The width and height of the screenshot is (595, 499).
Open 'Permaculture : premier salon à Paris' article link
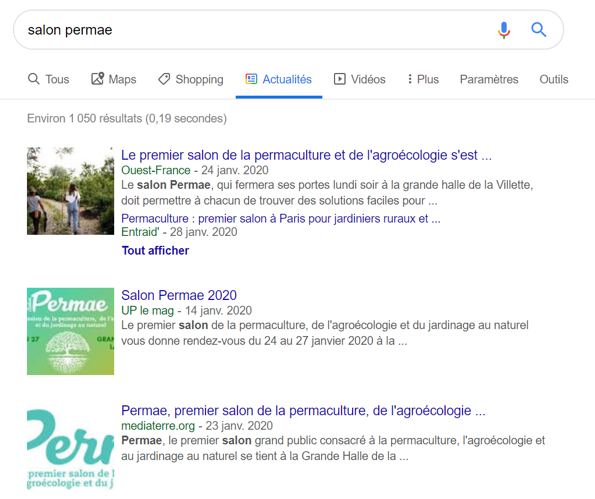click(x=281, y=219)
